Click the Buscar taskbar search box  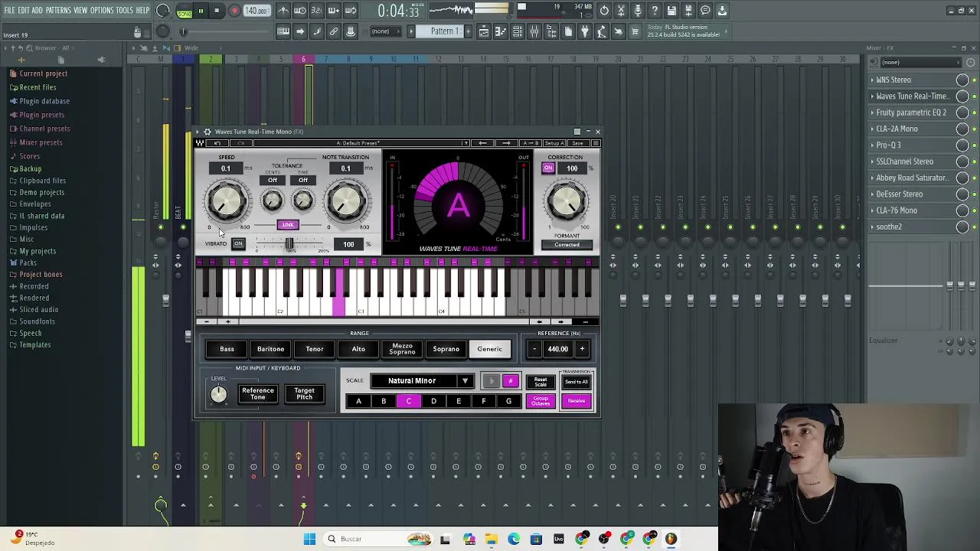point(377,539)
